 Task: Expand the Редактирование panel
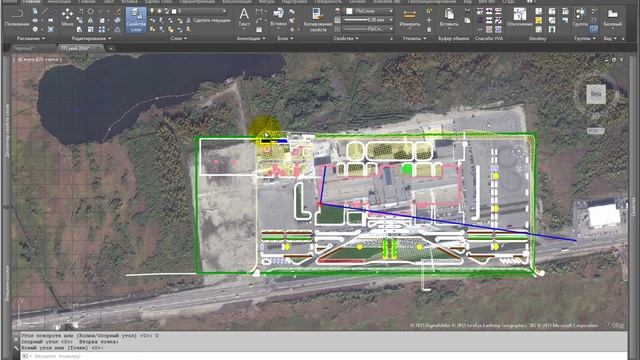pos(91,38)
